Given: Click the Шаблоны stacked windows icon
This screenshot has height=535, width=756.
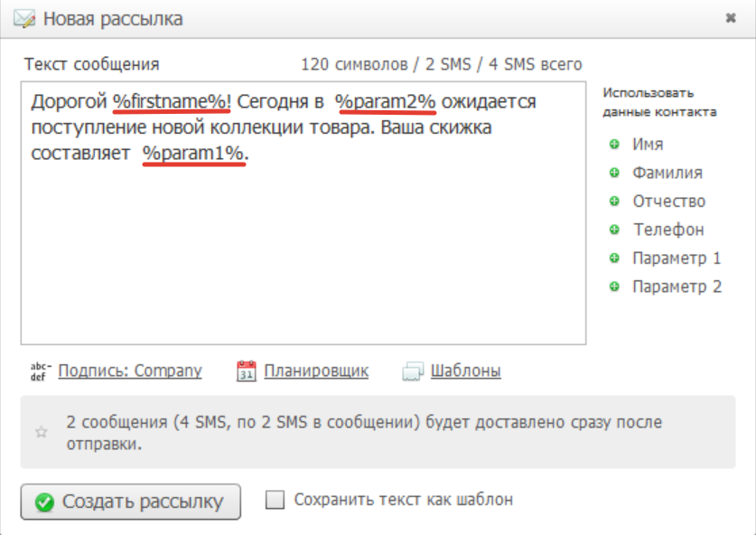Looking at the screenshot, I should coord(413,371).
